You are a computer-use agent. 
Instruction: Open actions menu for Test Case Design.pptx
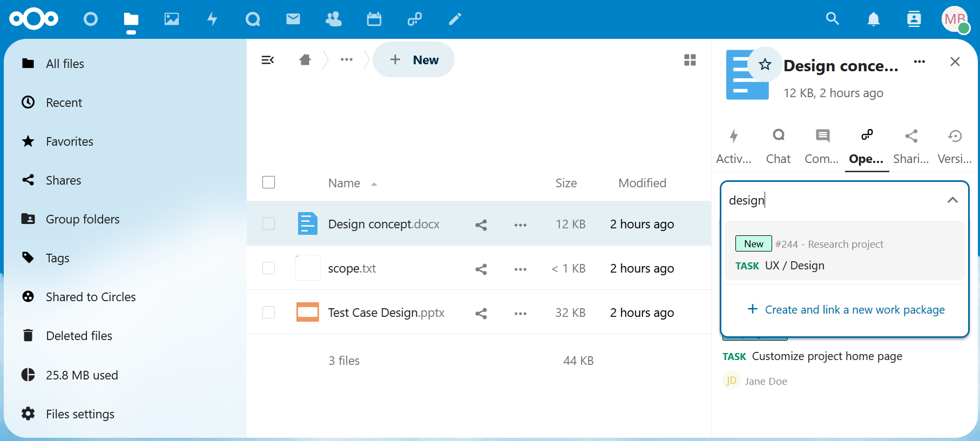[520, 313]
